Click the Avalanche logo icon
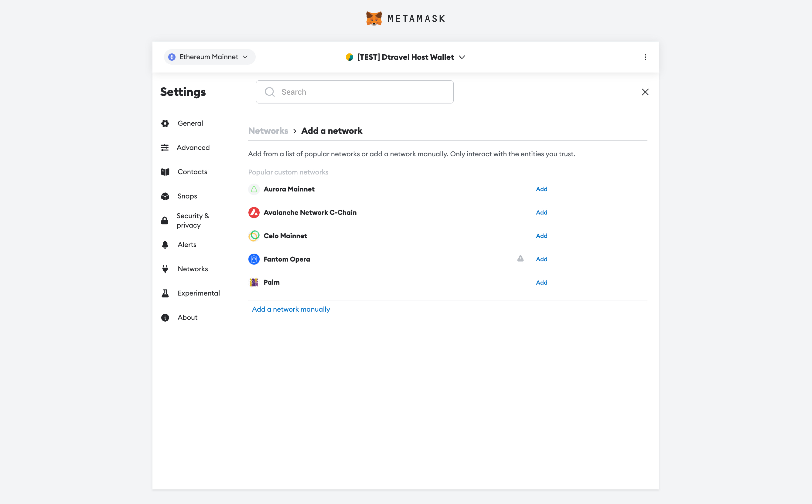This screenshot has height=504, width=812. [254, 213]
